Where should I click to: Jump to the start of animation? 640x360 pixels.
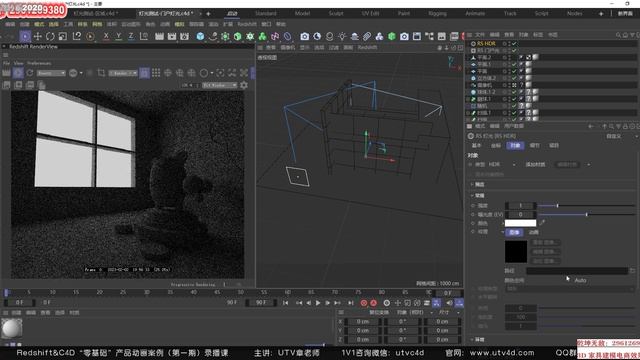click(x=286, y=303)
